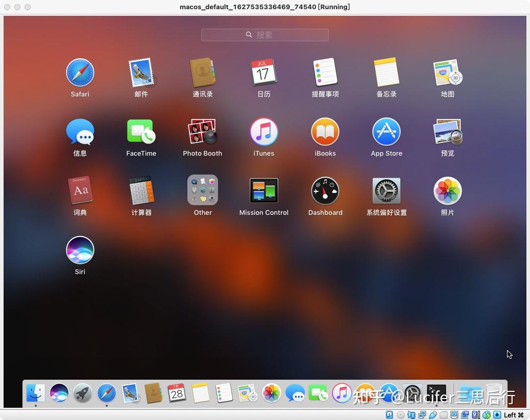This screenshot has height=420, width=530.
Task: Open Terminal from the Dock
Action: coord(437,392)
